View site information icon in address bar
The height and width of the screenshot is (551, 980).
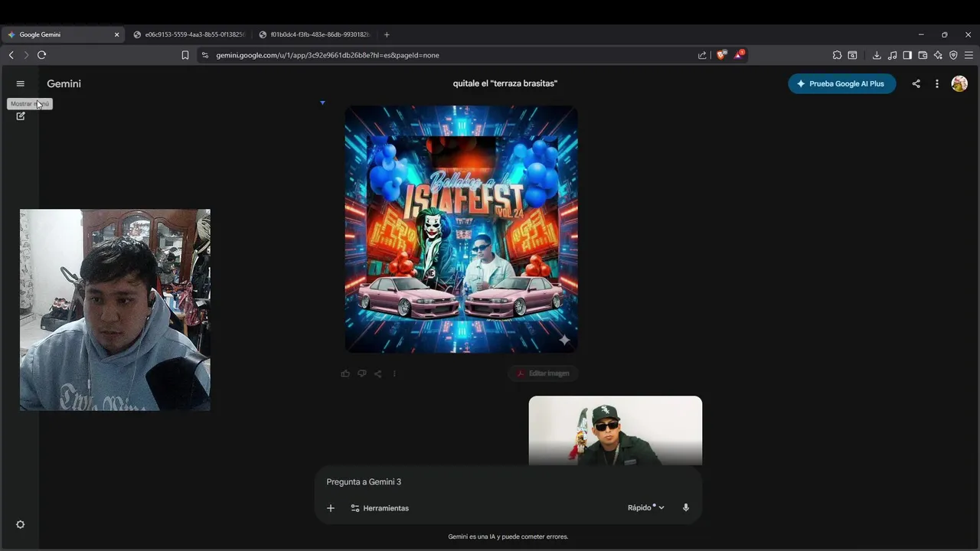(x=204, y=55)
